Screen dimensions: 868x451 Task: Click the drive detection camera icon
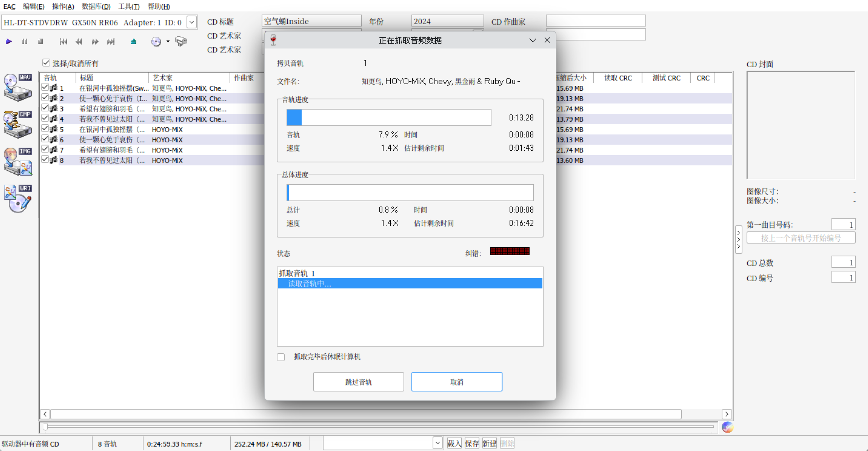[x=181, y=42]
